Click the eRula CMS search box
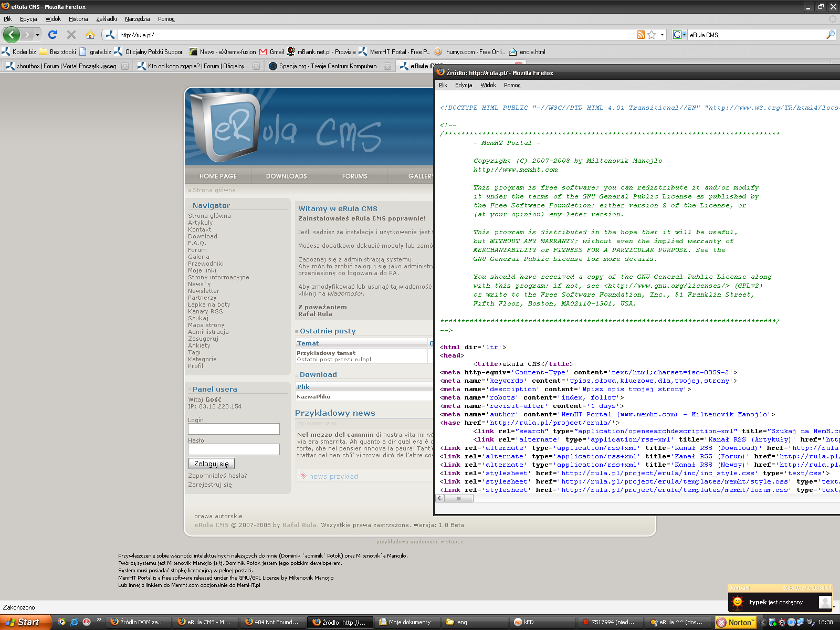 point(756,35)
